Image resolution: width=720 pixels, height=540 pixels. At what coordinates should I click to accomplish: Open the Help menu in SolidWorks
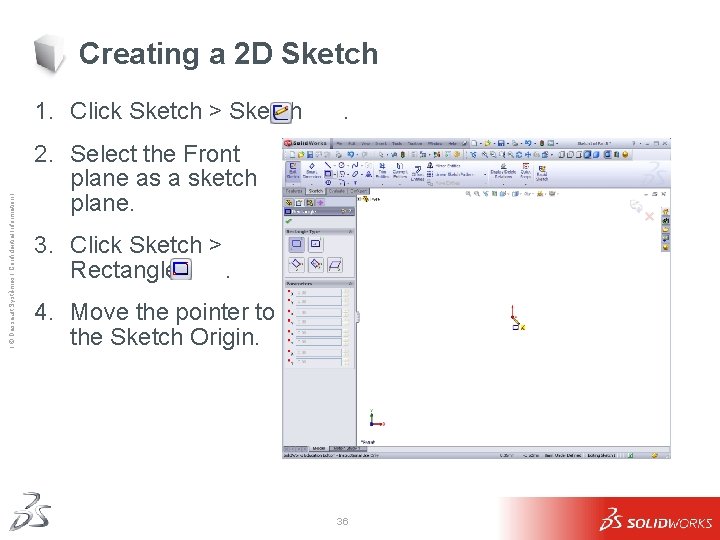(x=452, y=144)
